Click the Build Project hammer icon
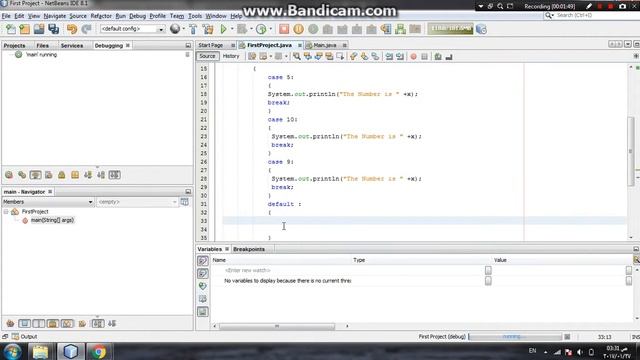This screenshot has width=640, height=360. 193,29
